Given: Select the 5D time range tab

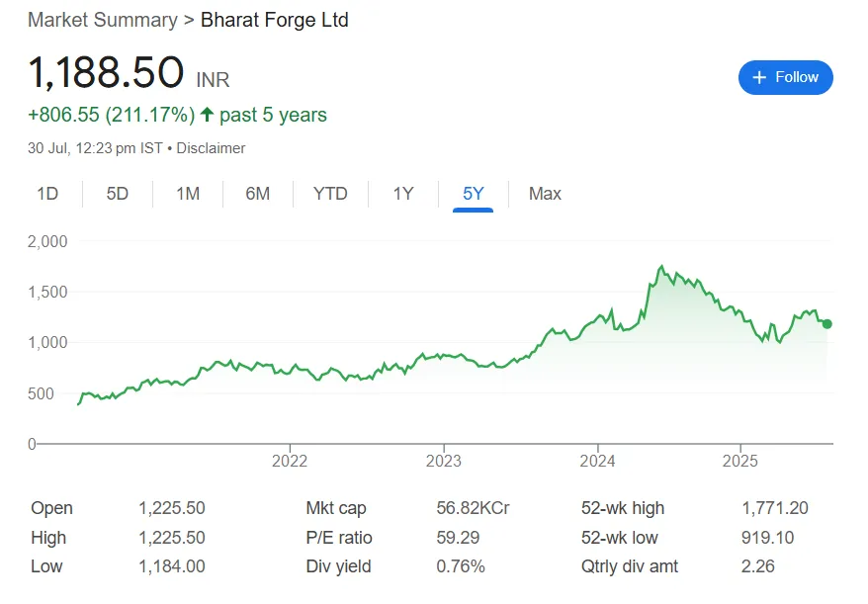Looking at the screenshot, I should coord(118,194).
